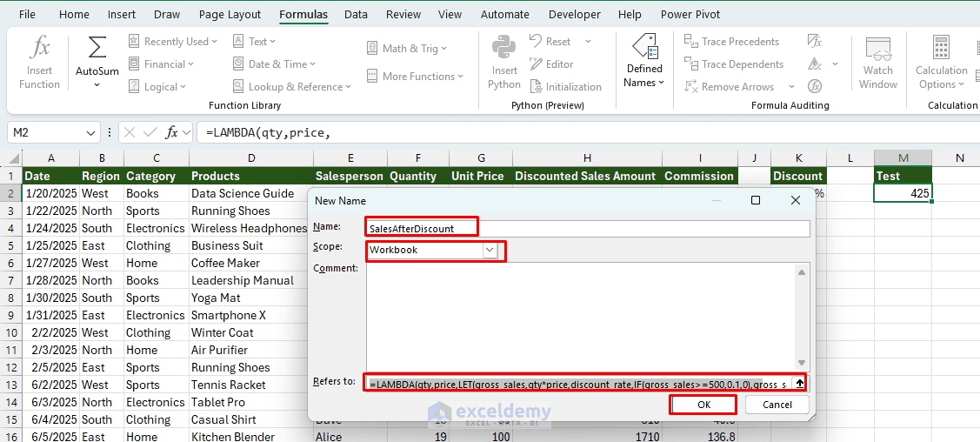Click Trace Dependents
The height and width of the screenshot is (442, 980).
734,64
